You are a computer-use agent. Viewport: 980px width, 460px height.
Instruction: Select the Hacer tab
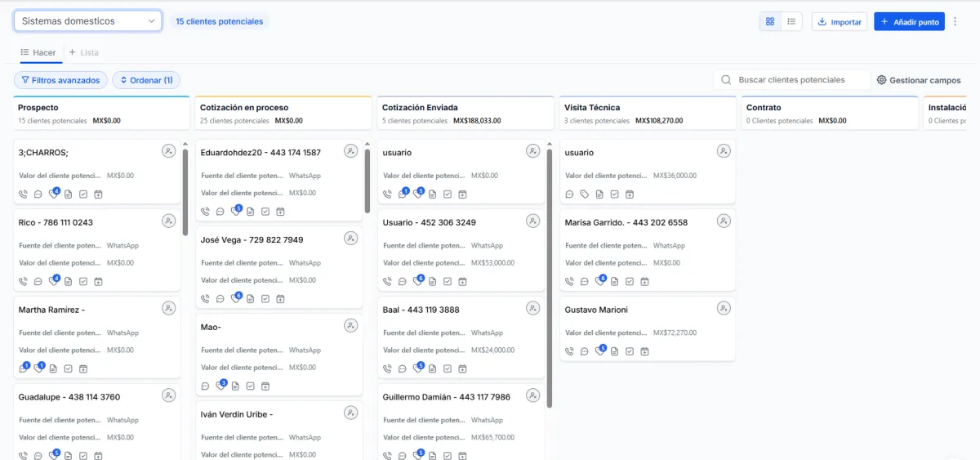pyautogui.click(x=38, y=52)
